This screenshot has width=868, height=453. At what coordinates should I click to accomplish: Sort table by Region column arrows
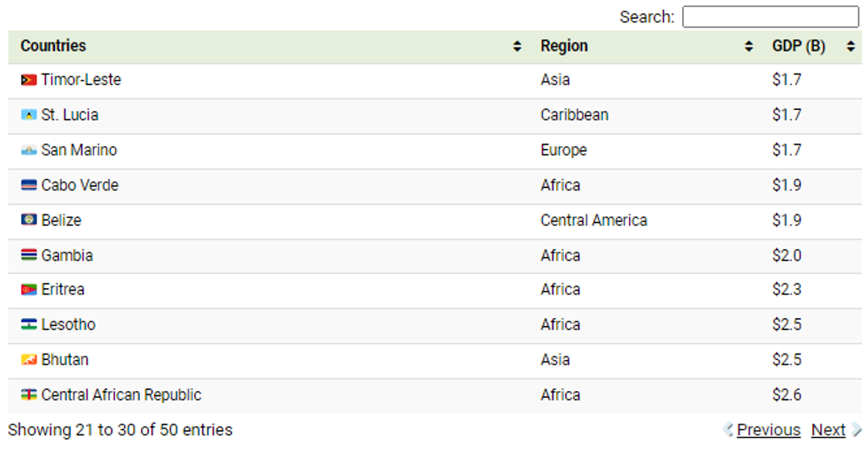749,47
